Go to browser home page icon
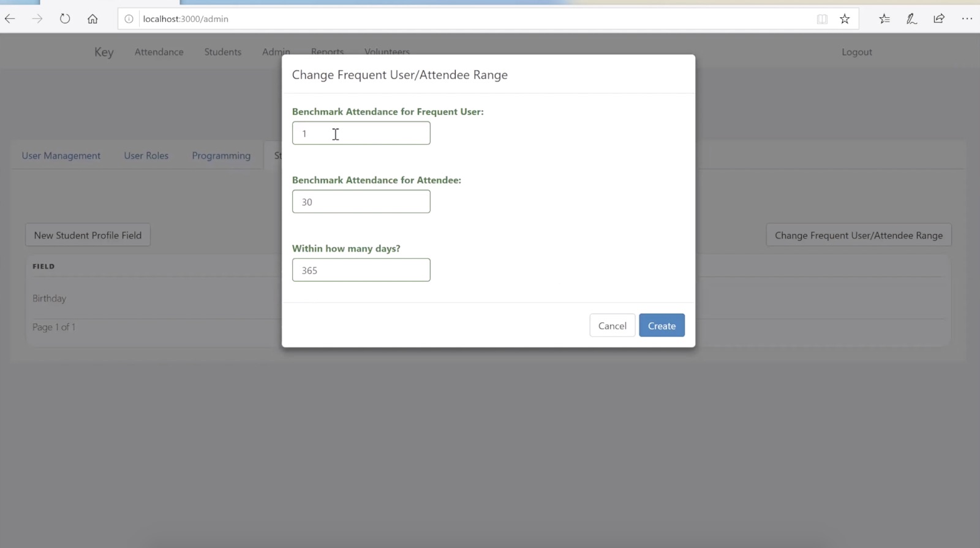980x548 pixels. (92, 19)
